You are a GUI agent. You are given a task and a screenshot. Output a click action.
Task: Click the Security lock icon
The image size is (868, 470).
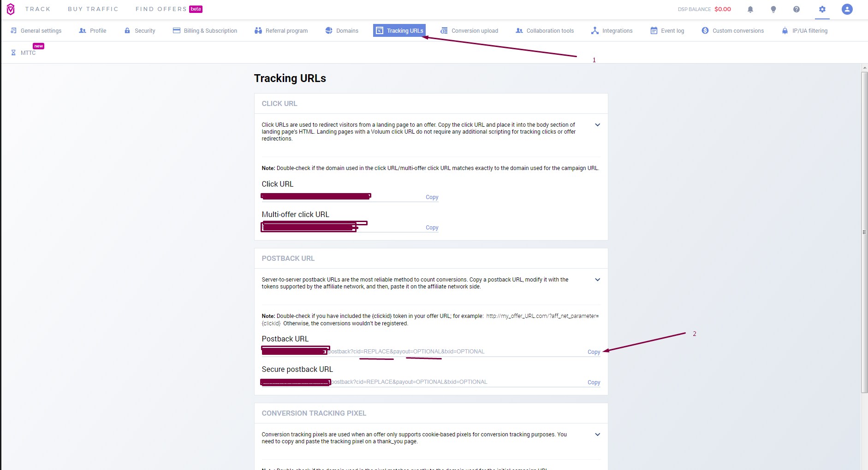point(127,30)
